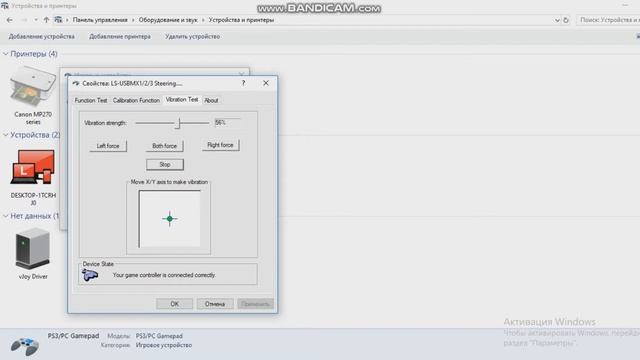Click the PS3/PC Gamepad model value text
640x360 pixels.
click(x=159, y=336)
